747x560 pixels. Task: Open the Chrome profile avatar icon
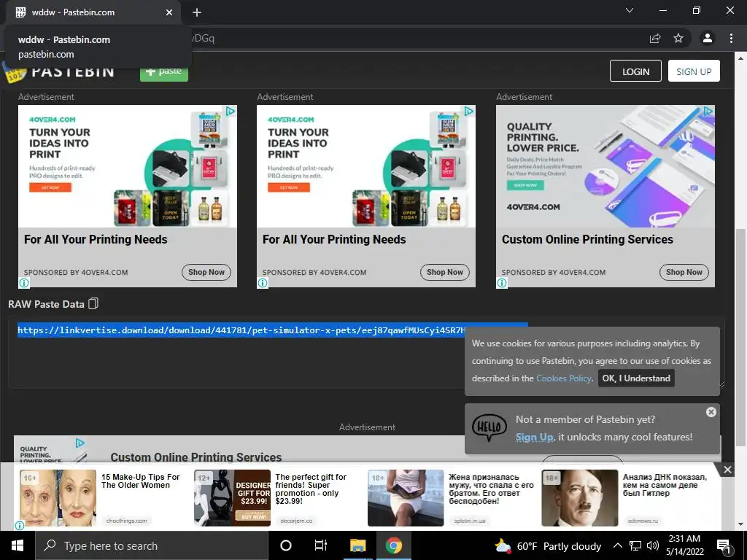click(x=707, y=38)
